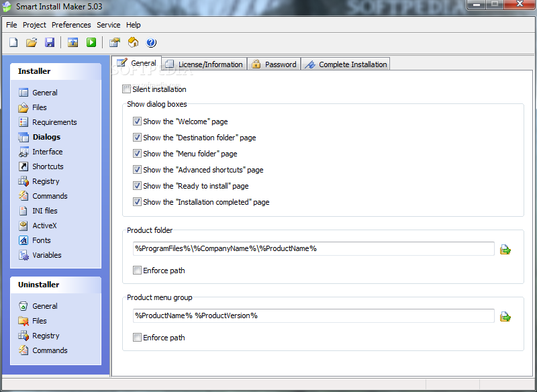Screen dimensions: 537x392
Task: Click the Product menu group field
Action: click(313, 315)
